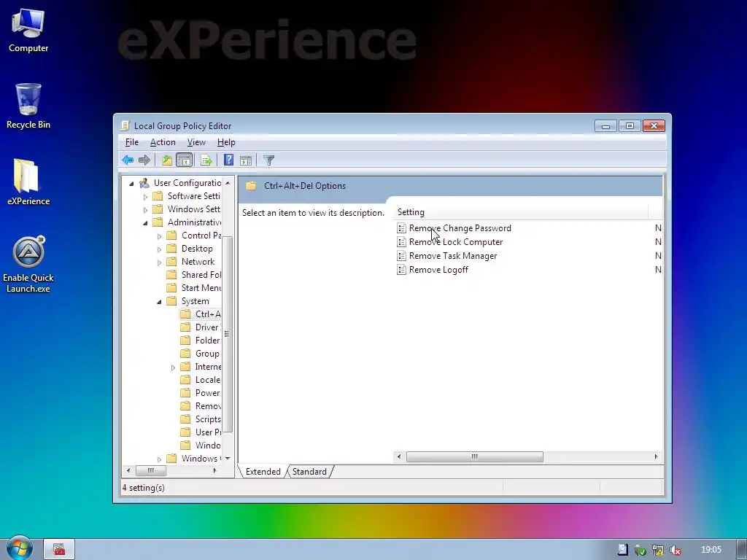Click policy icon beside Remove Change Password
747x560 pixels.
point(402,228)
